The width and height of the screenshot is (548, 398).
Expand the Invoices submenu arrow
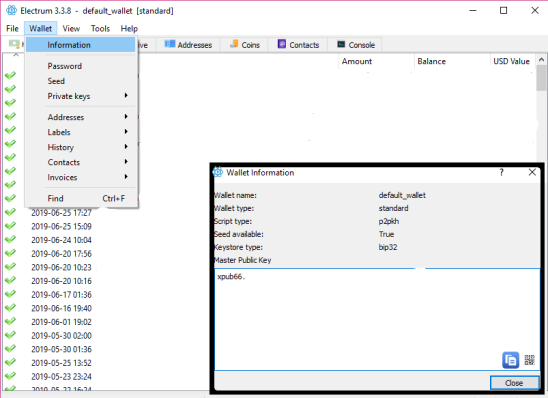[126, 176]
